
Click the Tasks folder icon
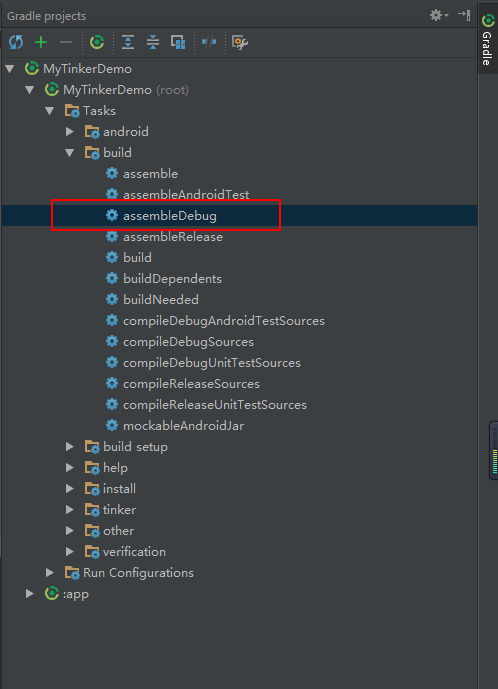point(72,111)
